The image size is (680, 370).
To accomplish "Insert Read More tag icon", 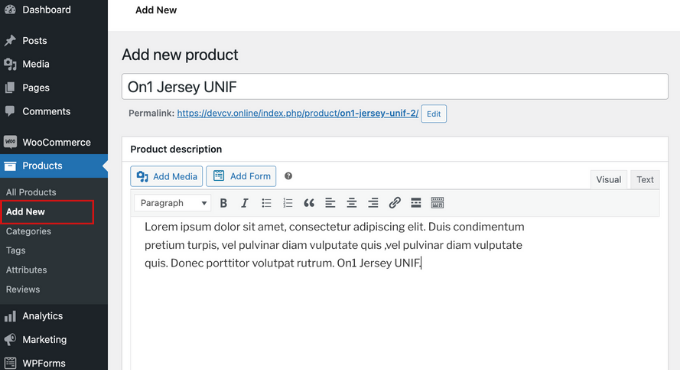I will pos(415,203).
